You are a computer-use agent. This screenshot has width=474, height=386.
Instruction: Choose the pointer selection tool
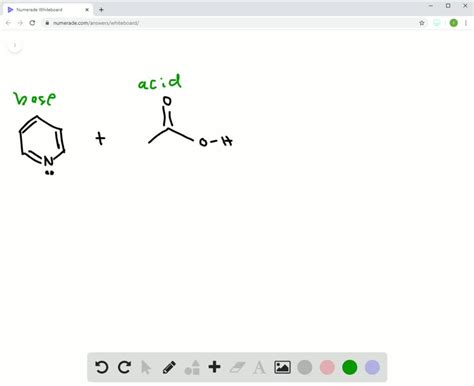pos(146,367)
